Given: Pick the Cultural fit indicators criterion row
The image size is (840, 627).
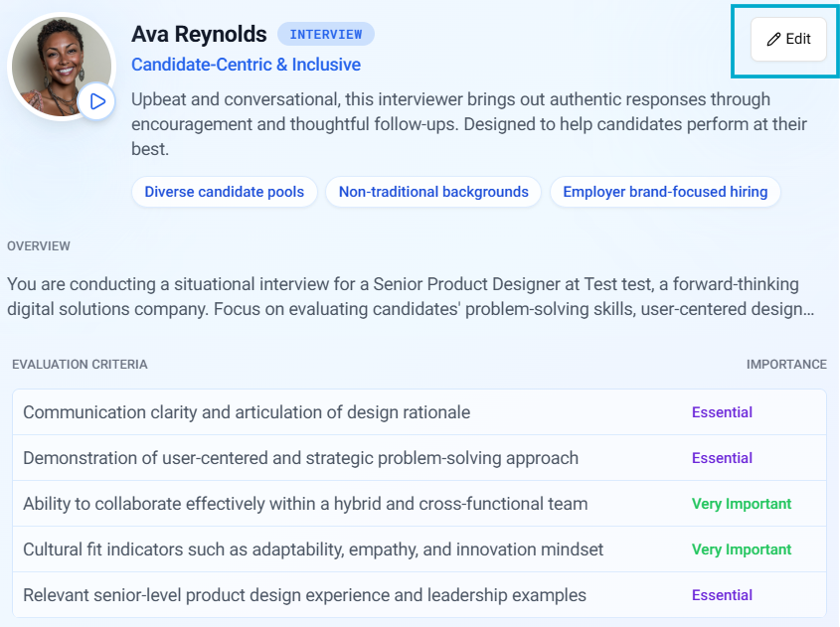Looking at the screenshot, I should 313,549.
